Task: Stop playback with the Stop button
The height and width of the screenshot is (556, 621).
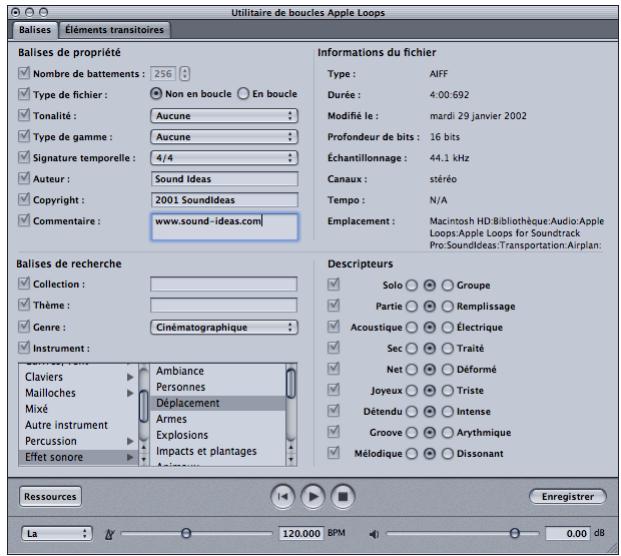Action: [x=343, y=496]
